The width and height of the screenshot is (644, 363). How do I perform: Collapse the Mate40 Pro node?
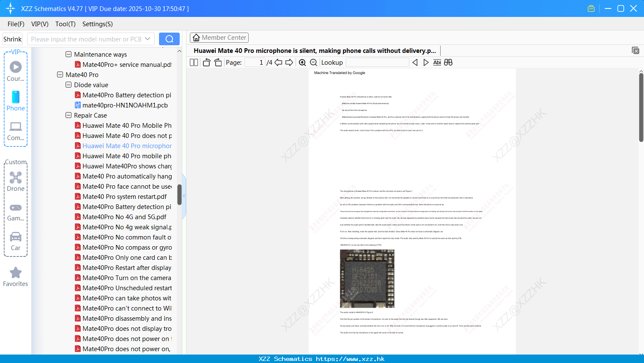[60, 75]
